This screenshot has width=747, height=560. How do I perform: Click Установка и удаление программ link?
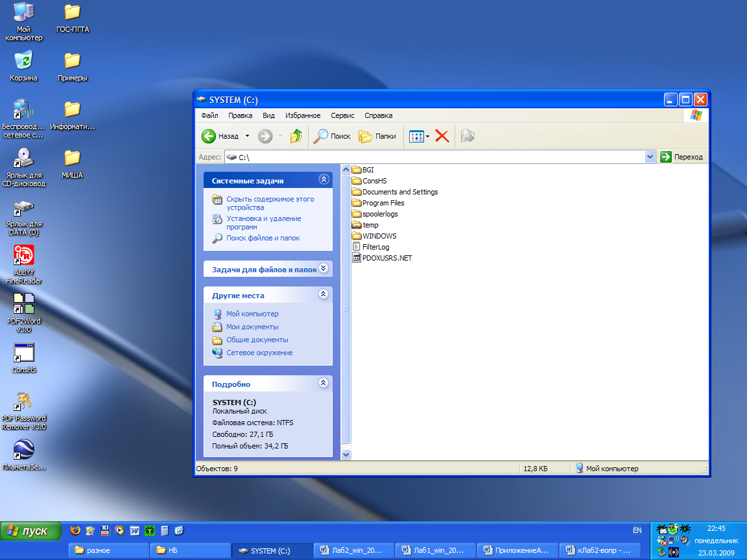click(263, 223)
